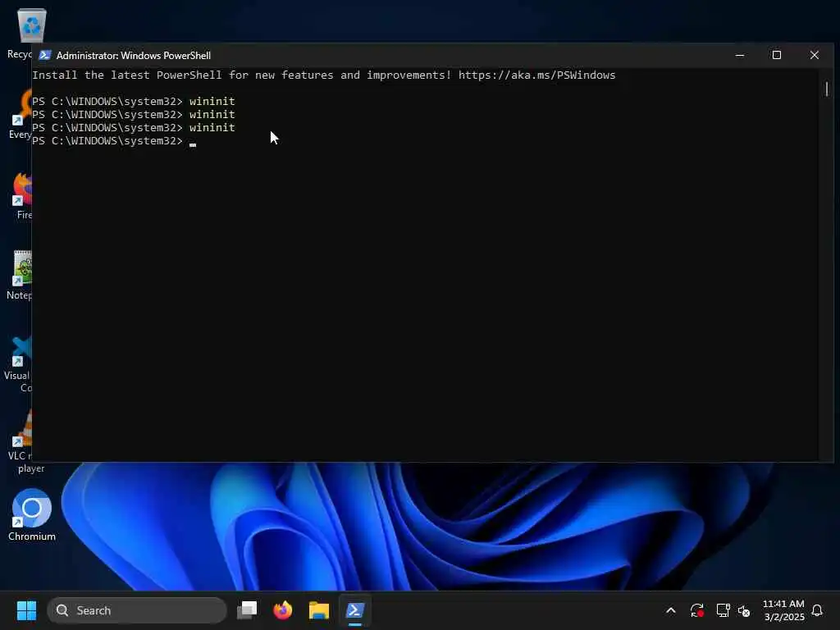Select the Visual Studio Code desktop shortcut
Screen dimensions: 840x630
(x=18, y=364)
